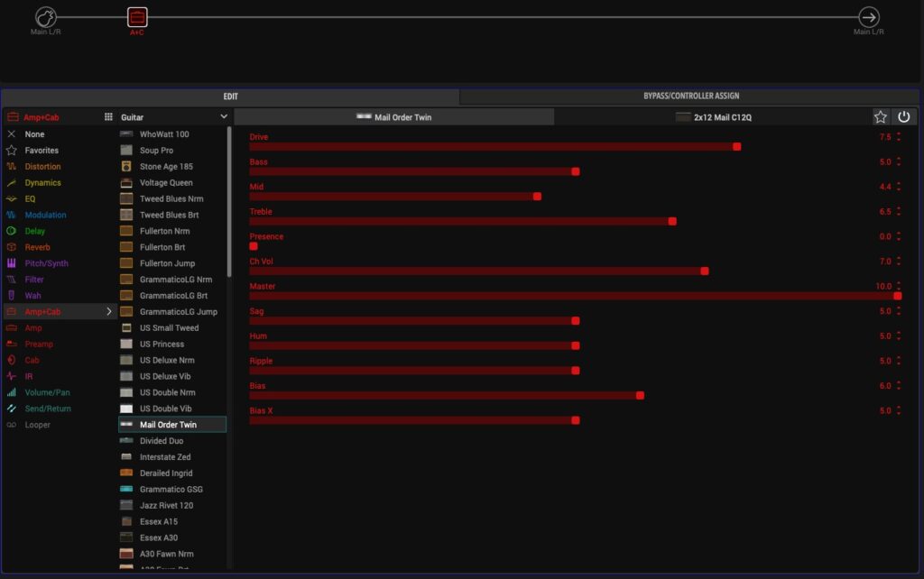Choose the Distortion category icon
Viewport: 924px width, 579px height.
point(12,167)
